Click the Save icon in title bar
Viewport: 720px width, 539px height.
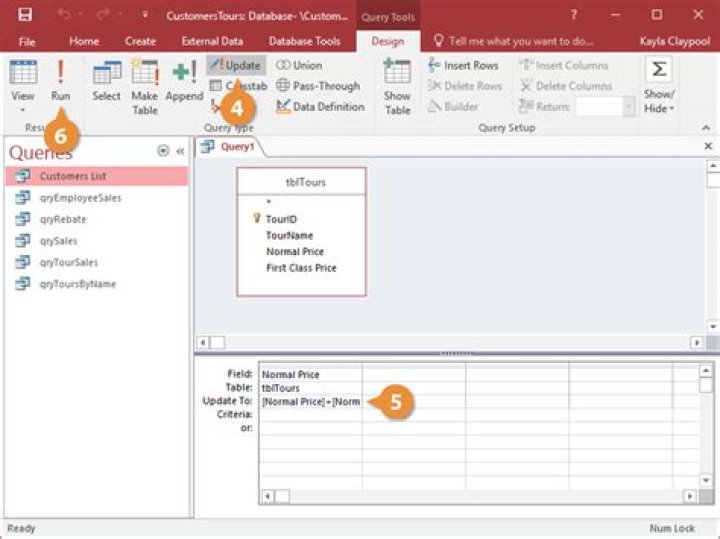click(x=25, y=15)
